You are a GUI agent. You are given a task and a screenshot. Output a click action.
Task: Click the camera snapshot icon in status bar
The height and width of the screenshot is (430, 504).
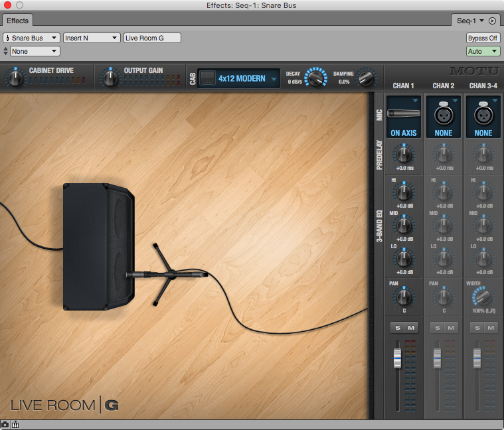(5, 425)
